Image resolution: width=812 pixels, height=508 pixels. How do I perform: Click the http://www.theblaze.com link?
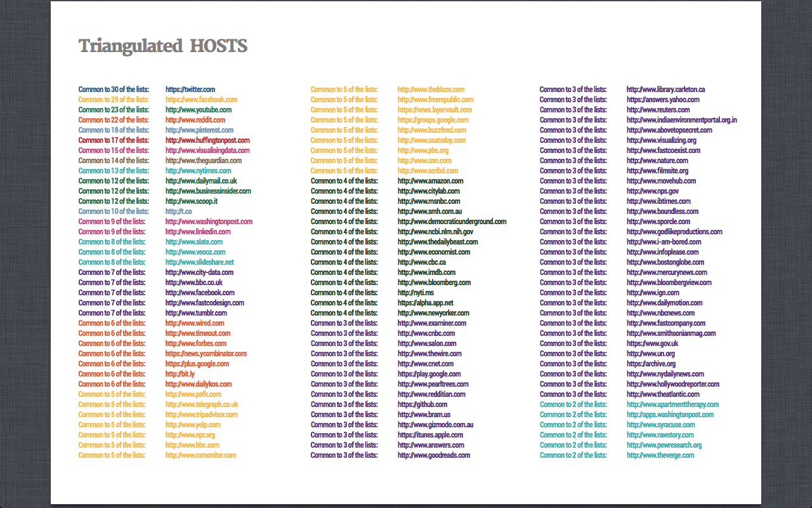(x=431, y=90)
